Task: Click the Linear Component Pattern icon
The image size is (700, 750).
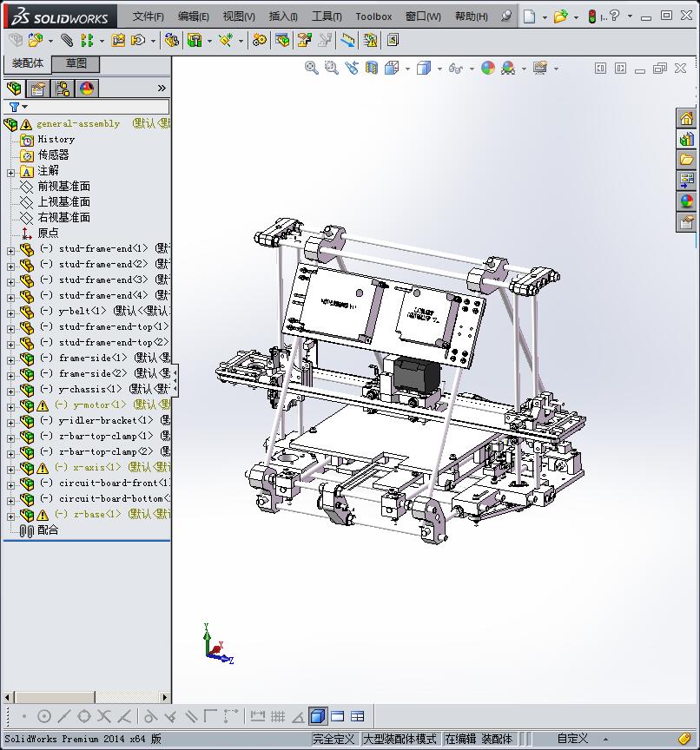Action: (x=87, y=40)
